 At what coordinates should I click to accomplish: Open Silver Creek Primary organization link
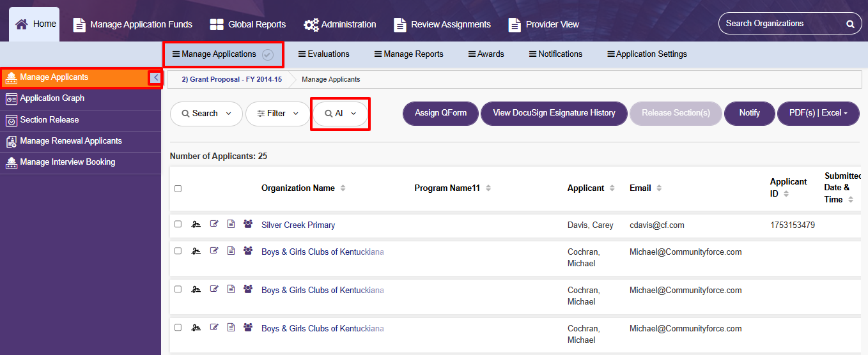(x=298, y=225)
